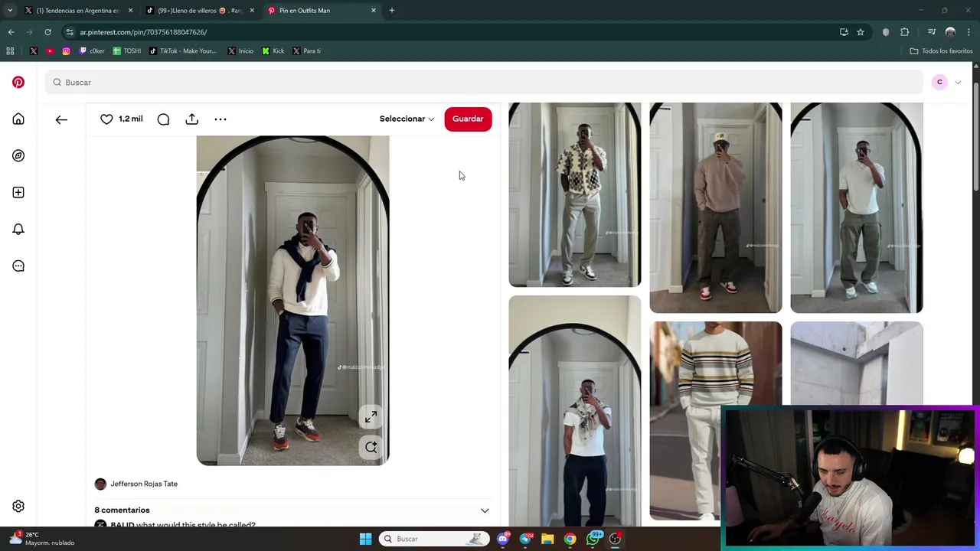980x551 pixels.
Task: Open the Para ti bookmark
Action: (307, 51)
